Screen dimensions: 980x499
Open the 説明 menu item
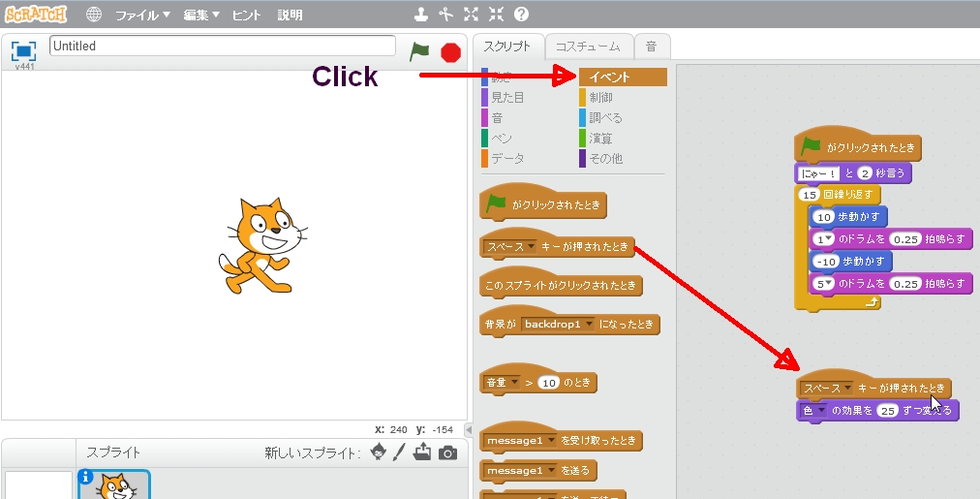[x=290, y=15]
